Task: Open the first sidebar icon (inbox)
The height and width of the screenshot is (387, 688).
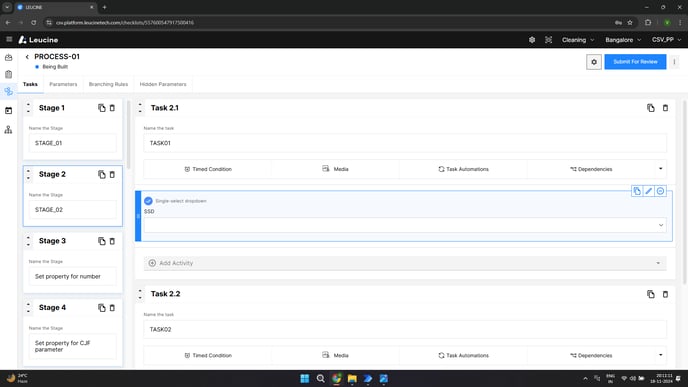Action: (x=8, y=57)
